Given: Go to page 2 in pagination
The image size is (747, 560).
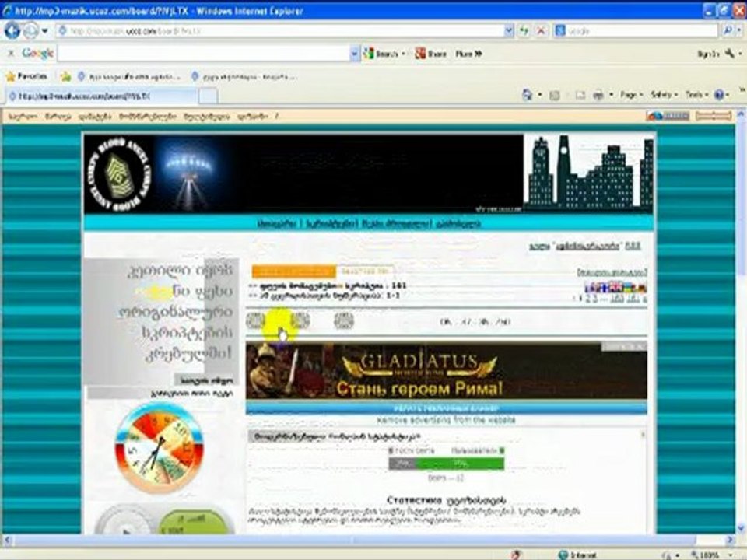Looking at the screenshot, I should (588, 299).
